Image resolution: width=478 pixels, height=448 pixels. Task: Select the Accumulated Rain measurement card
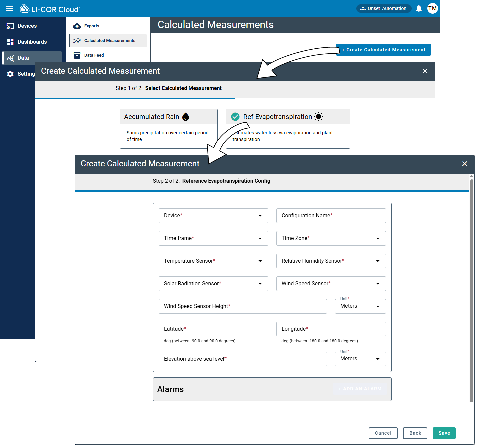click(x=168, y=129)
